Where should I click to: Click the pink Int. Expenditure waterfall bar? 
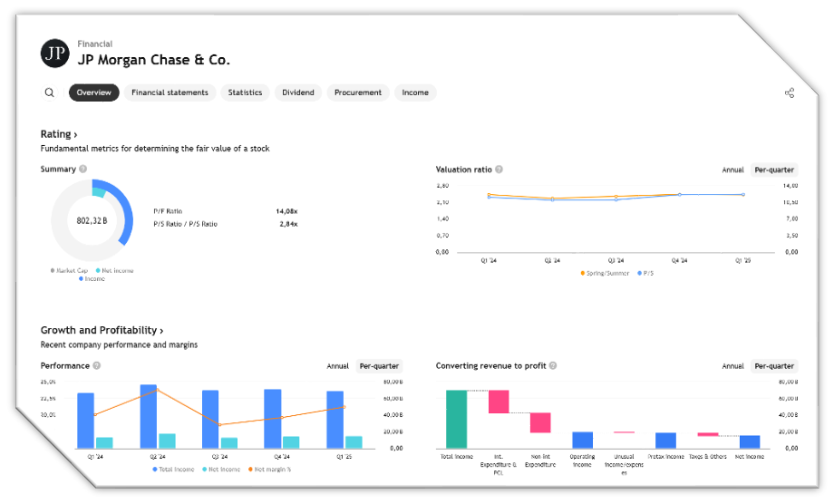[499, 402]
